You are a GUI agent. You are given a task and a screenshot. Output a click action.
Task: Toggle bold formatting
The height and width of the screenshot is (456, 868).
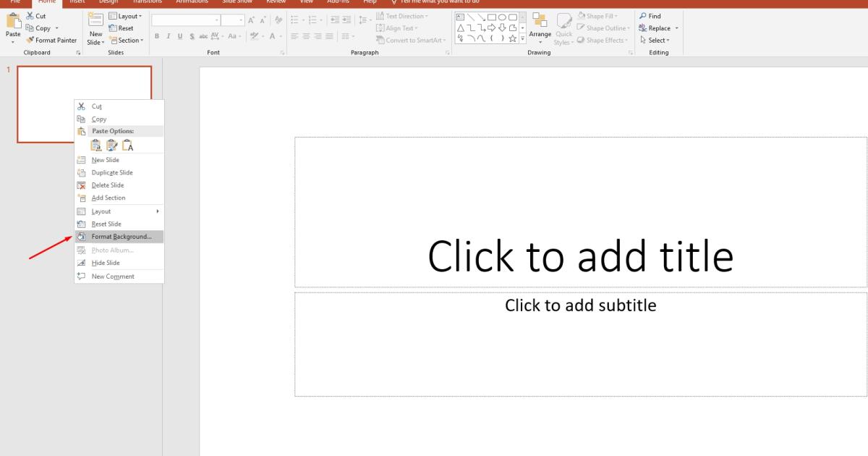pos(157,36)
